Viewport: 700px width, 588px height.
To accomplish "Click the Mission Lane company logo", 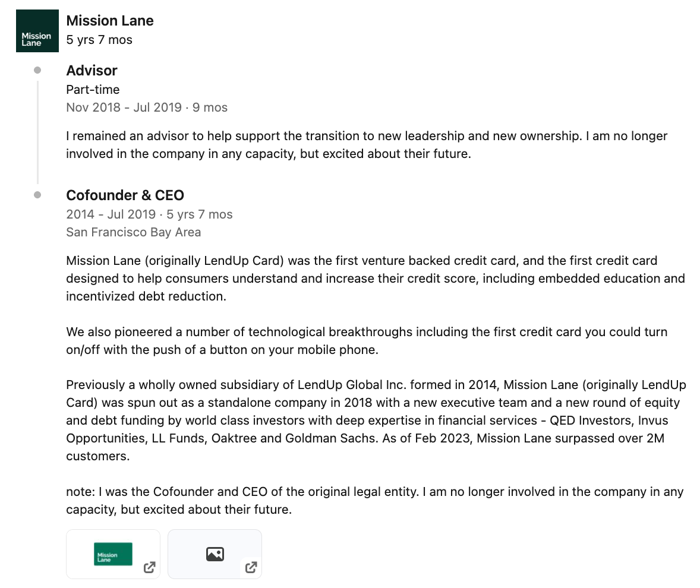I will pyautogui.click(x=37, y=31).
